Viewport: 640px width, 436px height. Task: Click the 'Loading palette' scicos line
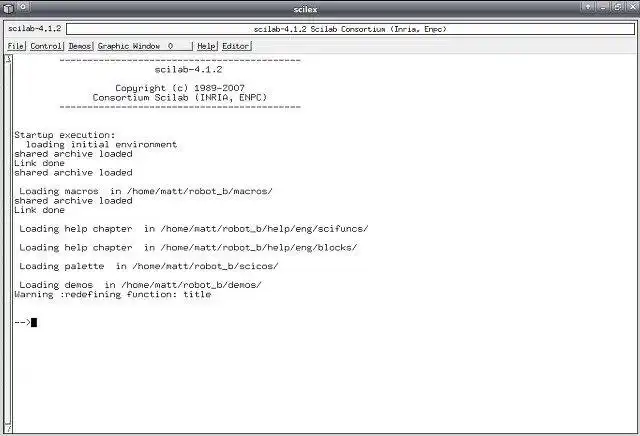(x=149, y=266)
